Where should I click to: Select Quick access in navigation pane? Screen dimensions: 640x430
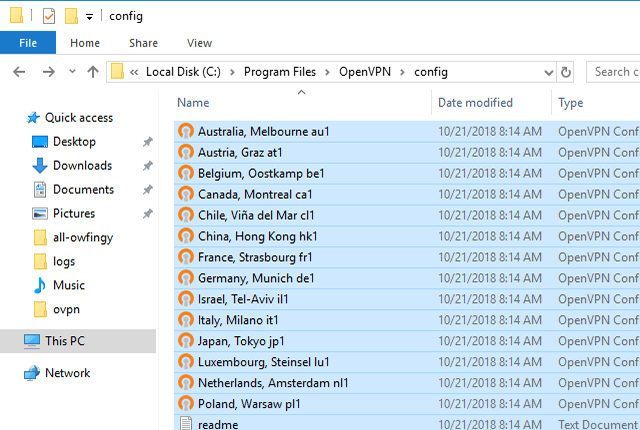79,117
